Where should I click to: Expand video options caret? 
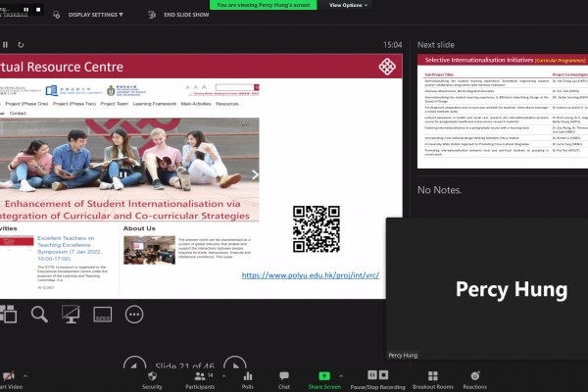(25, 376)
